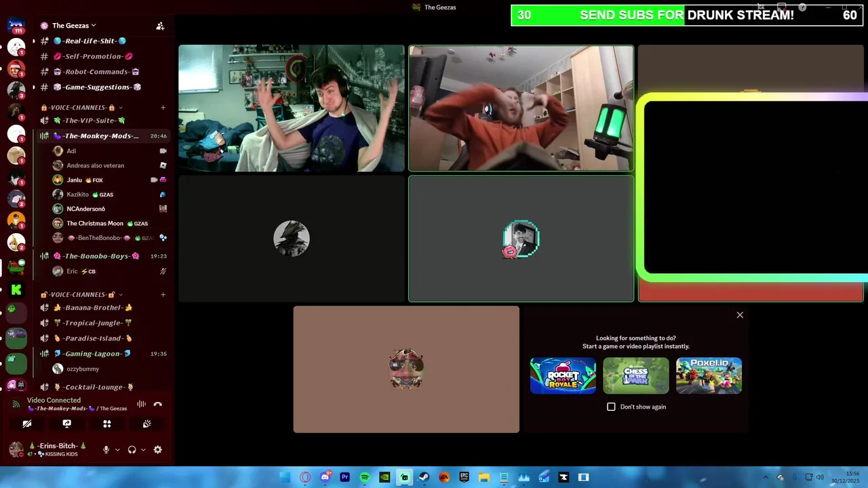Open the green K server icon

tap(16, 290)
